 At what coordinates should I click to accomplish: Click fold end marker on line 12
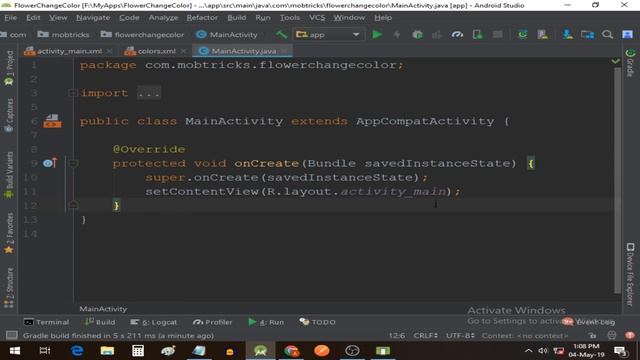coord(73,205)
